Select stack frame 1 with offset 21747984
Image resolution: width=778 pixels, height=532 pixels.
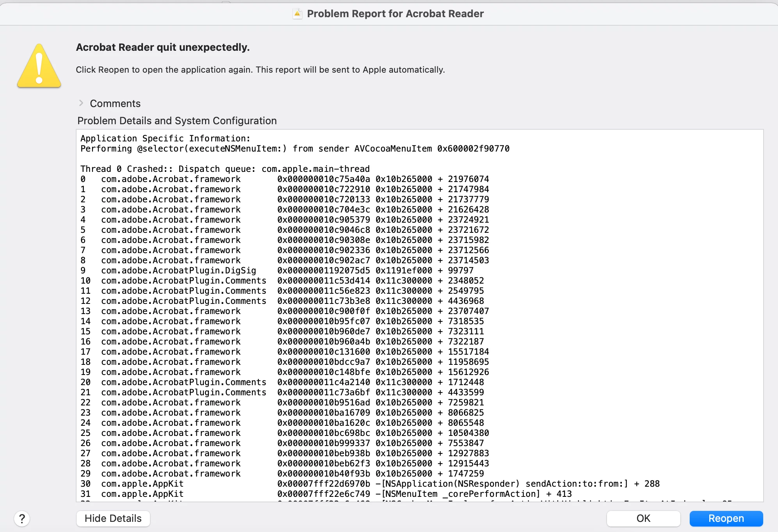[x=285, y=189]
